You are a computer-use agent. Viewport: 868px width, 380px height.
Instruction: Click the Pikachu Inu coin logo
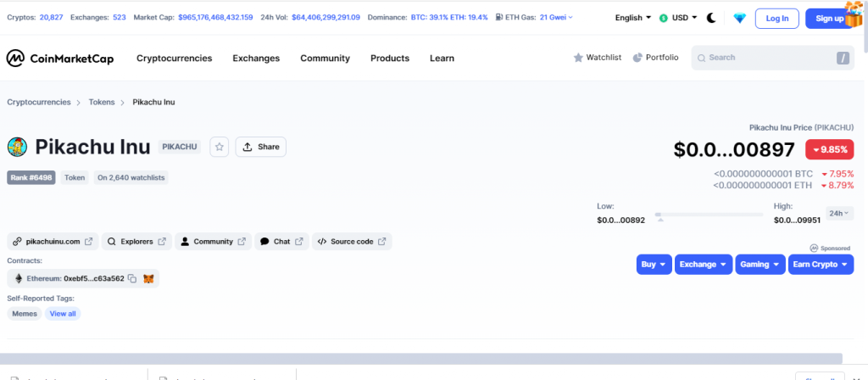coord(17,147)
